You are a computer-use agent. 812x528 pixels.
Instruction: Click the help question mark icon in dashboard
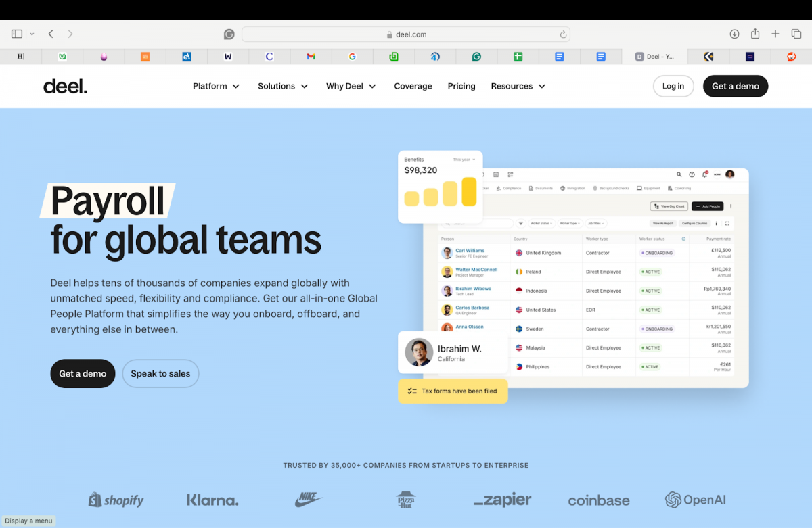[692, 174]
